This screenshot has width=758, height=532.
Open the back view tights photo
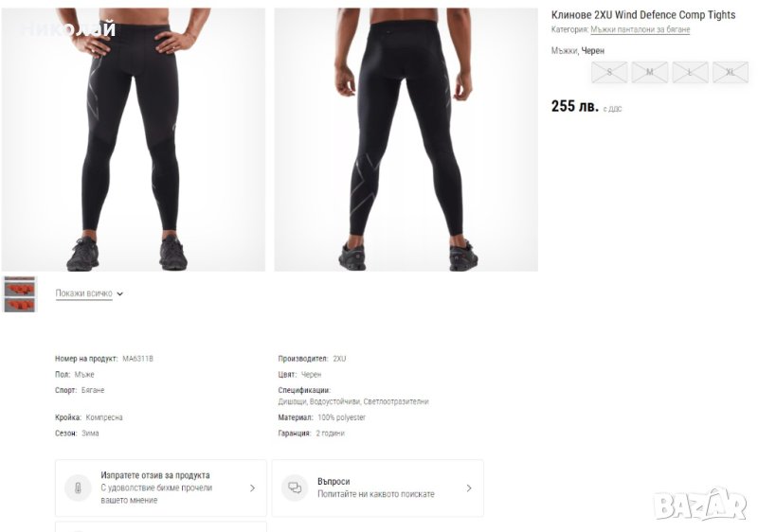click(406, 140)
